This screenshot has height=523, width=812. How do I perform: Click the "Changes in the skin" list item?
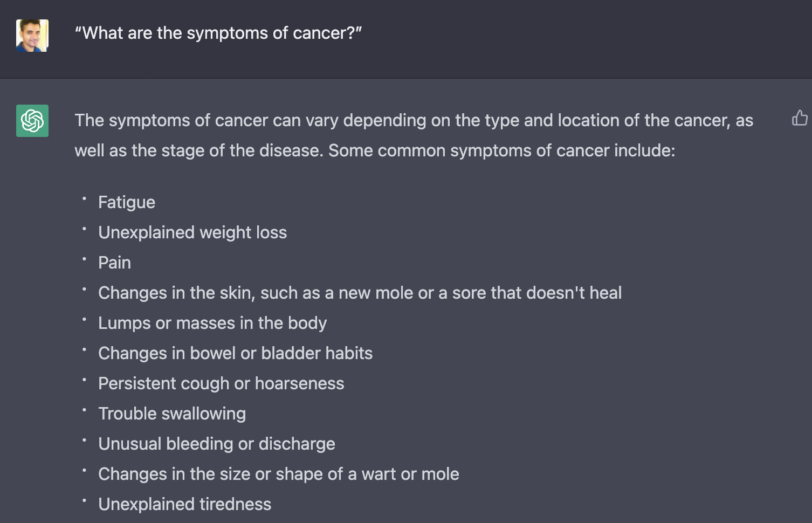(360, 293)
